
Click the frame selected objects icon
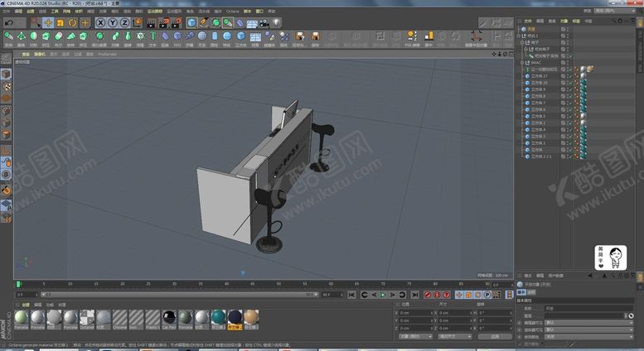pyautogui.click(x=477, y=36)
